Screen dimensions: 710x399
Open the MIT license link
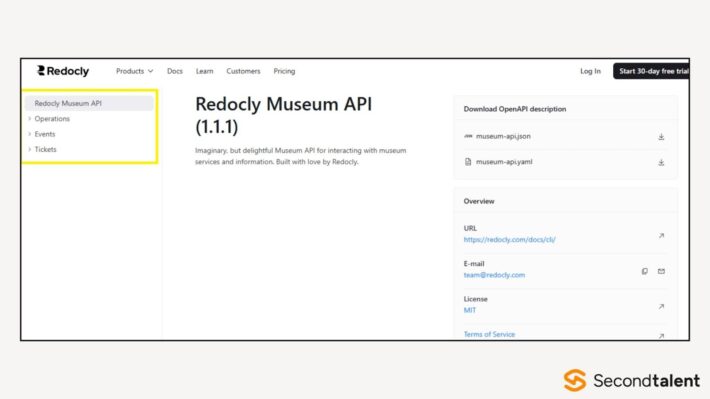point(470,310)
